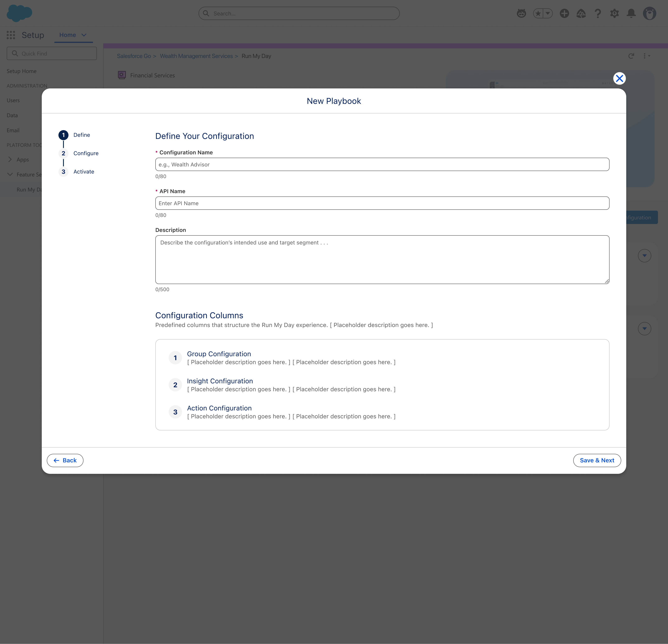Screen dimensions: 668x644
Task: Open the Notifications bell
Action: click(x=631, y=13)
